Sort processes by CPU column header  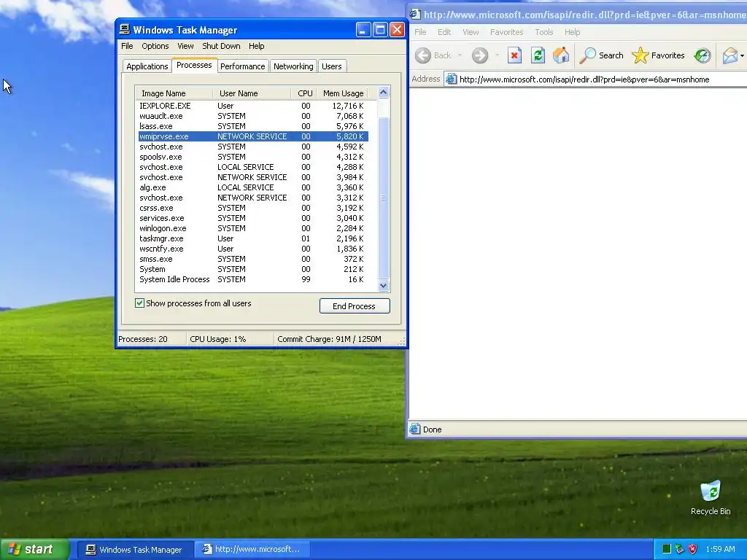tap(304, 93)
